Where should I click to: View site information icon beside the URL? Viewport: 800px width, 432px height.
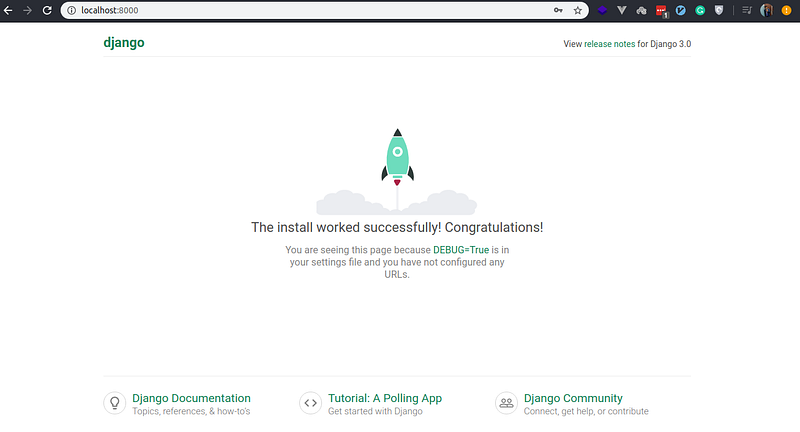(71, 10)
